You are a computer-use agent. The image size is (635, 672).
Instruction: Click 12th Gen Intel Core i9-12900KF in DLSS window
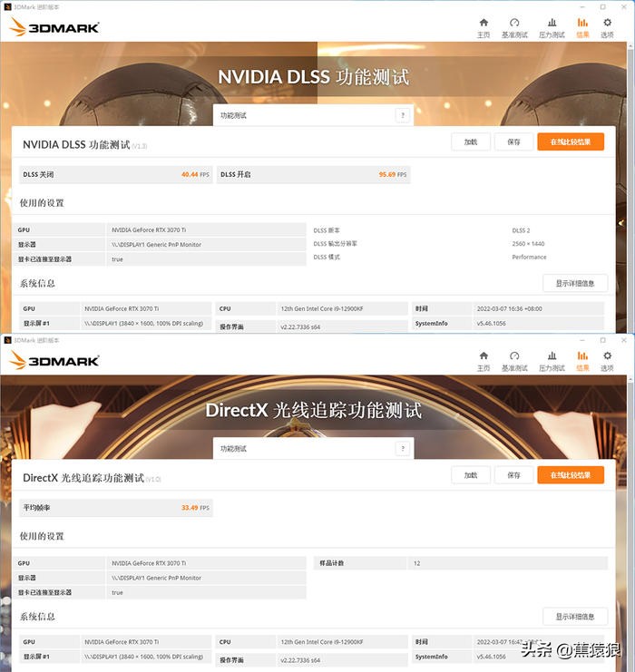point(322,308)
